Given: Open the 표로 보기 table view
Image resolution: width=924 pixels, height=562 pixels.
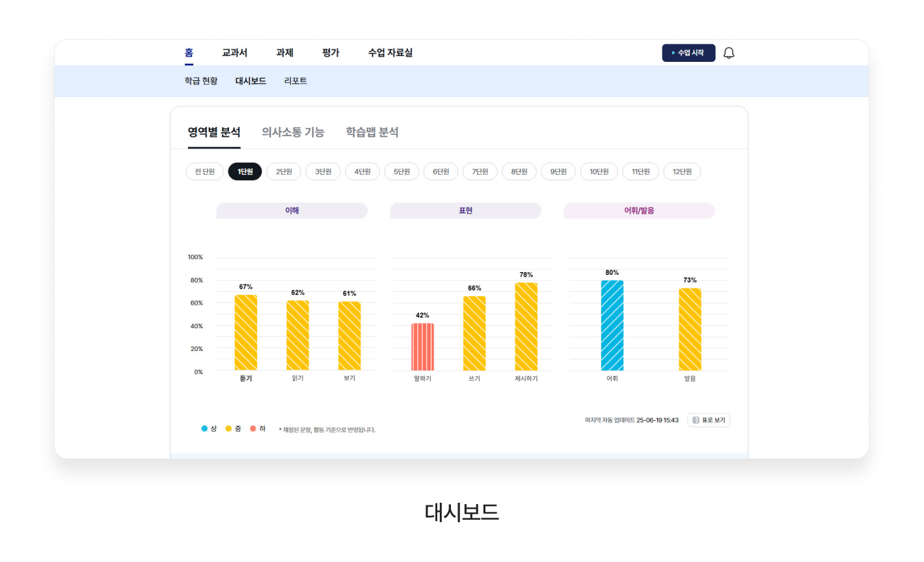Looking at the screenshot, I should coord(709,420).
